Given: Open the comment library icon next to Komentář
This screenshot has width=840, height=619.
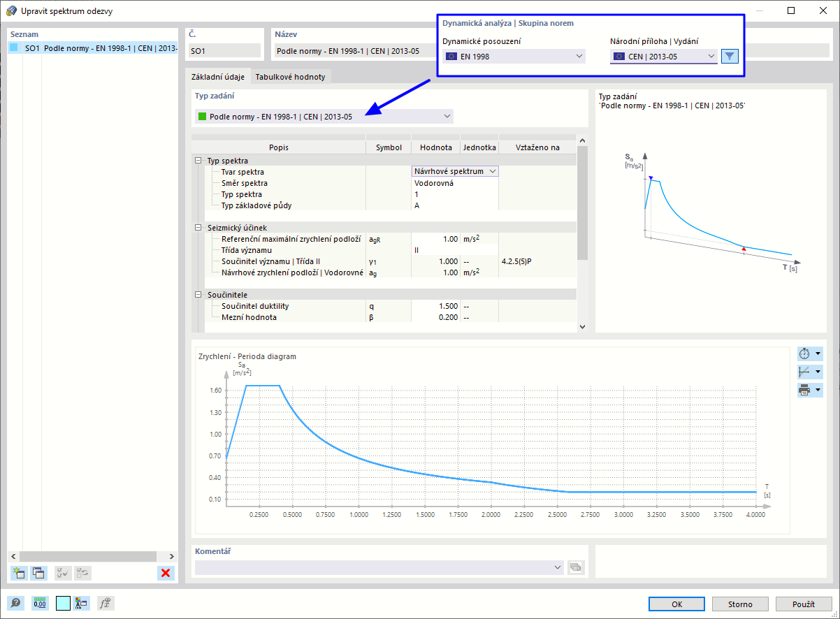Looking at the screenshot, I should [575, 567].
